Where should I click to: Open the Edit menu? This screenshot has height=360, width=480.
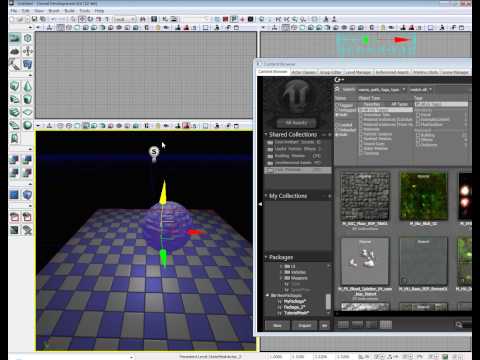pos(26,11)
